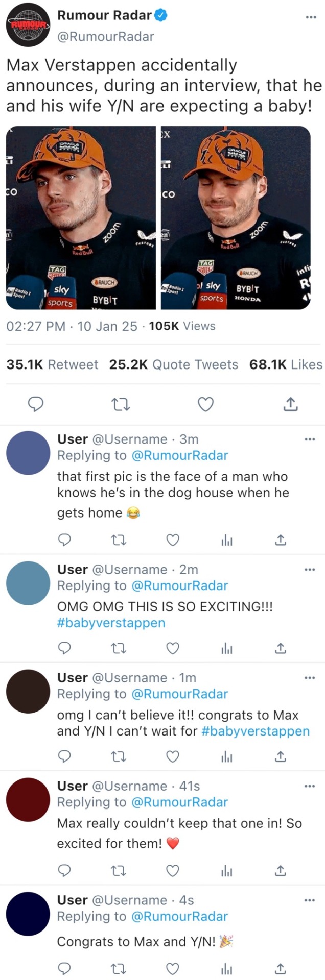325x980 pixels.
Task: Open more options for main tweet
Action: coord(311,17)
